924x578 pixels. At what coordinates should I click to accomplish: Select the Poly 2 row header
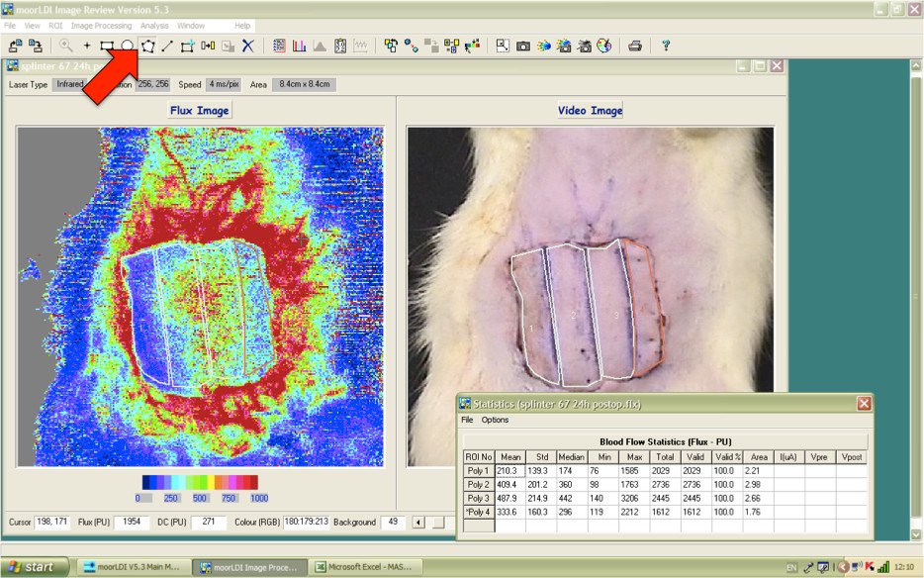point(479,485)
